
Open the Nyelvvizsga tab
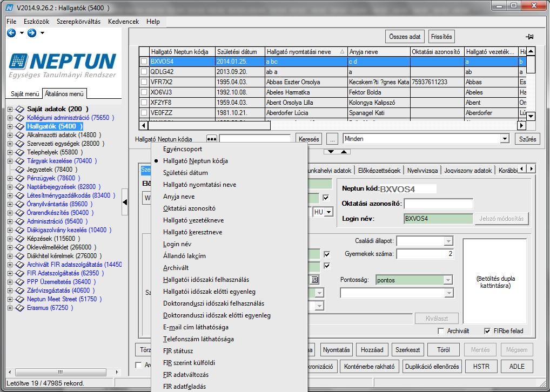[422, 171]
